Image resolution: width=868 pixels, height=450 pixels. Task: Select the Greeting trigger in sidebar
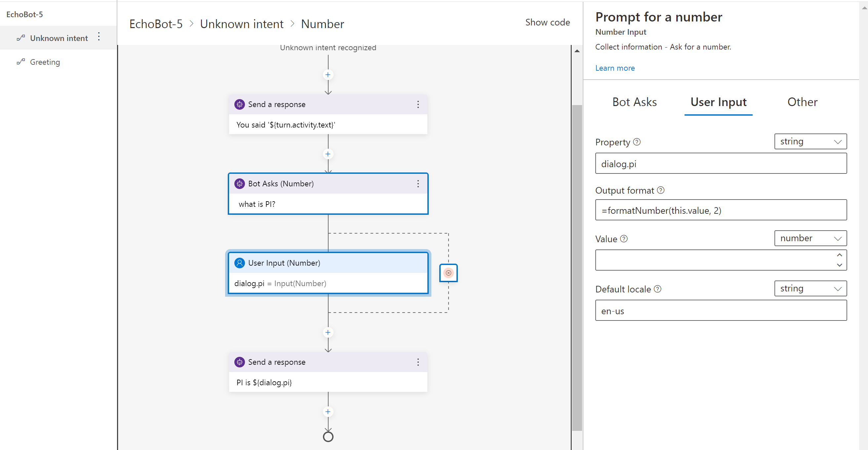pos(45,62)
